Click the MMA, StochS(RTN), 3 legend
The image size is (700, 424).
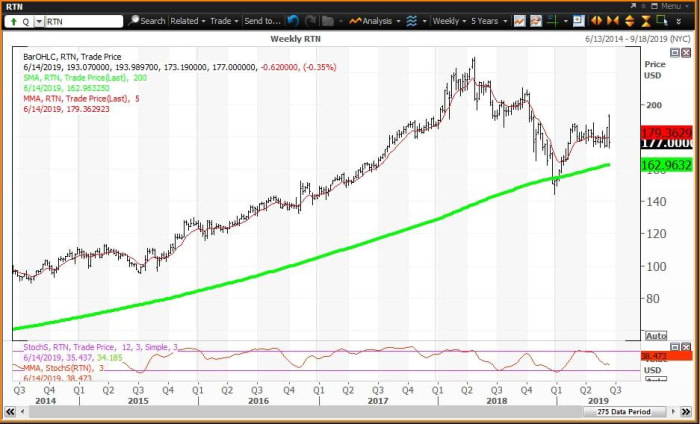[x=63, y=368]
